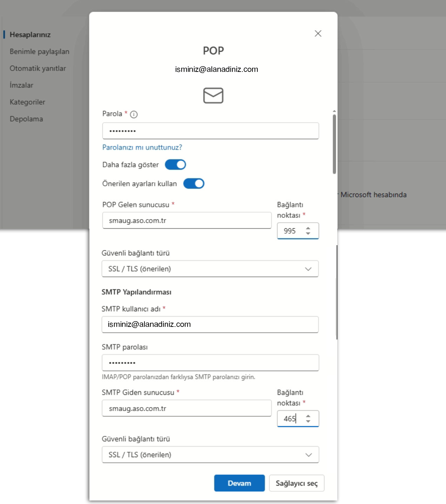Click the dialog vertical scrollbar
446x504 pixels.
(334, 144)
